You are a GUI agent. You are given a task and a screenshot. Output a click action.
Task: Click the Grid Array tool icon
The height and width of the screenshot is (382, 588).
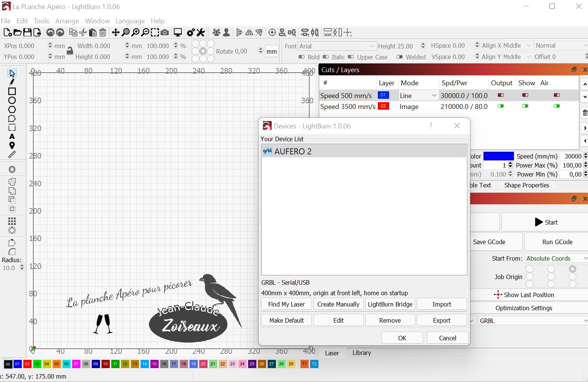point(12,221)
